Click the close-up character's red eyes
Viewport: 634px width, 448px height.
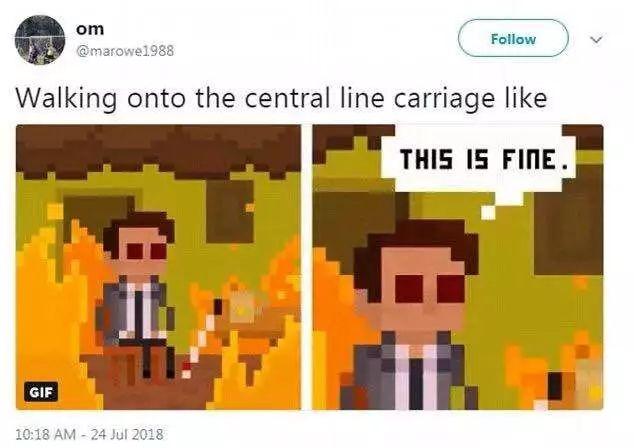(429, 289)
